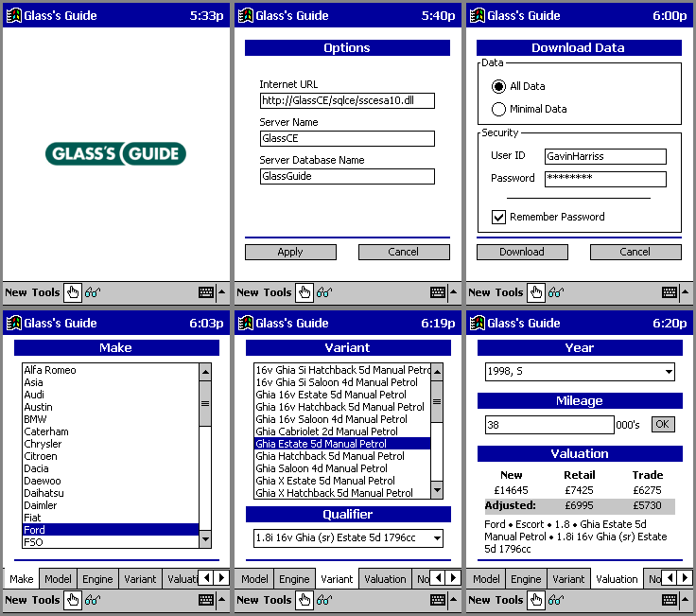
Task: Click the Password field
Action: pos(605,179)
